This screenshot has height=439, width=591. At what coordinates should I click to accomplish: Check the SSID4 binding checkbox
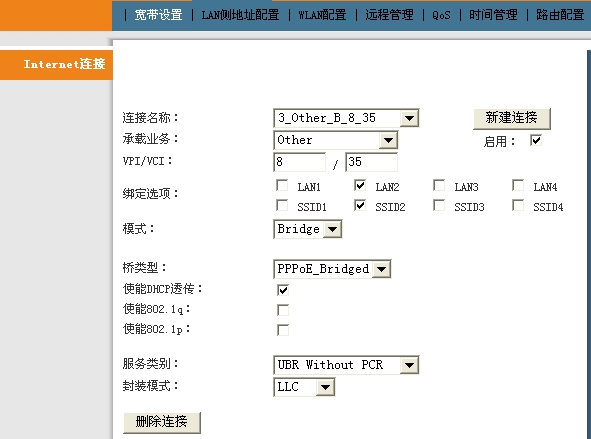click(x=518, y=205)
